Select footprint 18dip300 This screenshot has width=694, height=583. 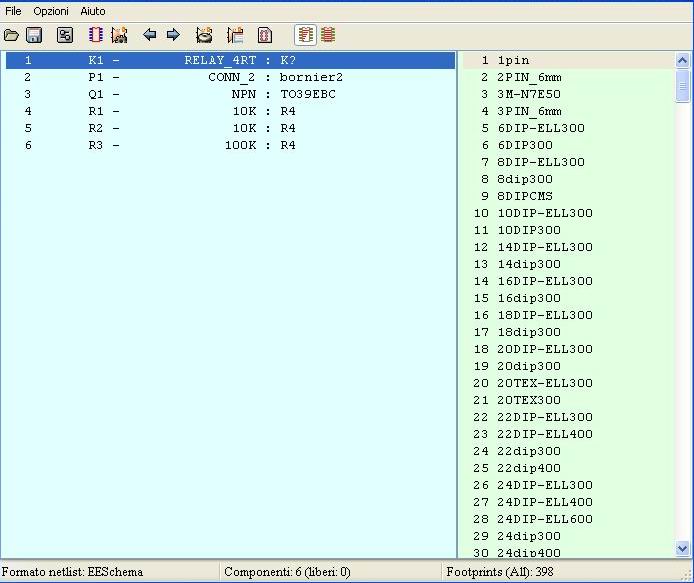[x=569, y=332]
